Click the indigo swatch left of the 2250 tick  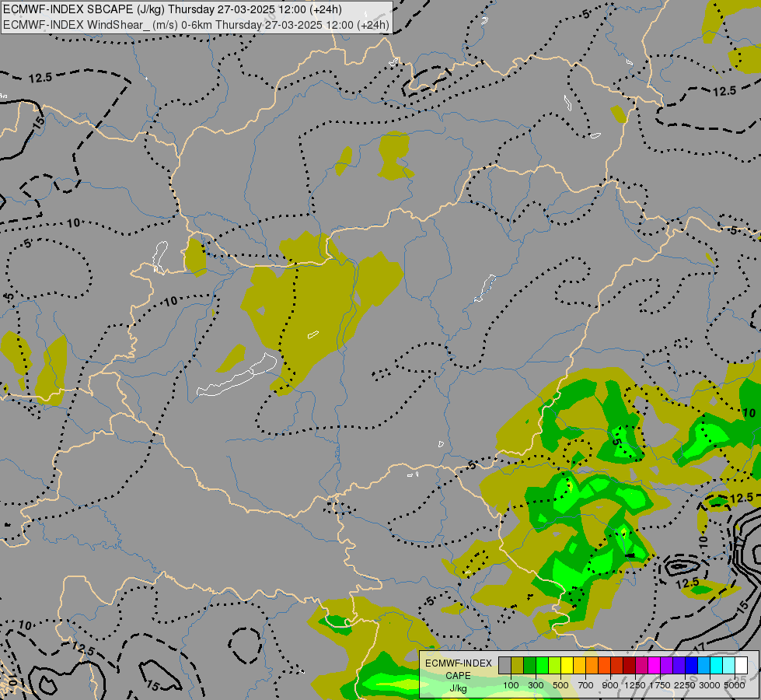[679, 665]
